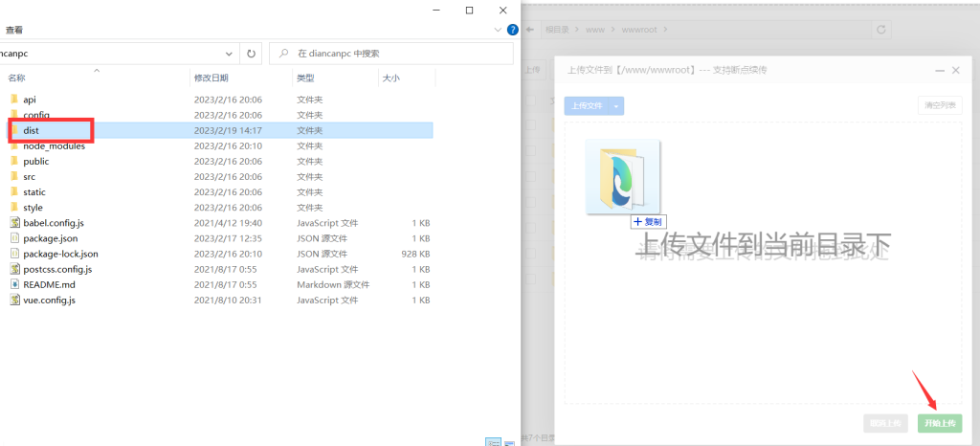Select the node_modules folder
980x446 pixels.
tap(54, 145)
